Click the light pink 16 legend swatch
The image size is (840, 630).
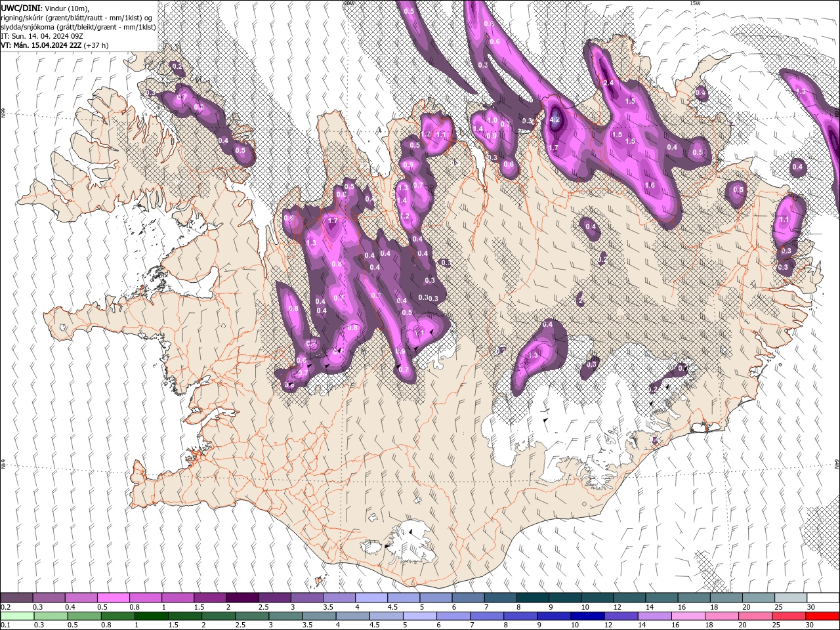(x=687, y=616)
